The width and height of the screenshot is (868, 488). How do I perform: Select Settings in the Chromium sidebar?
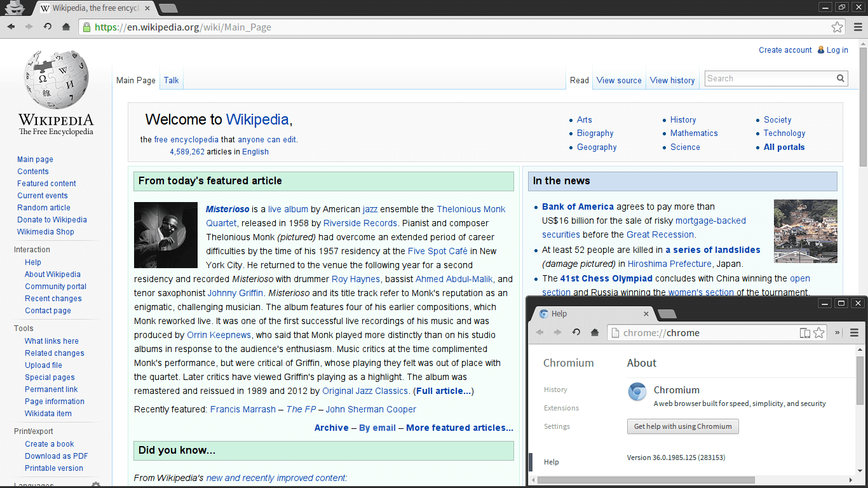click(x=557, y=426)
